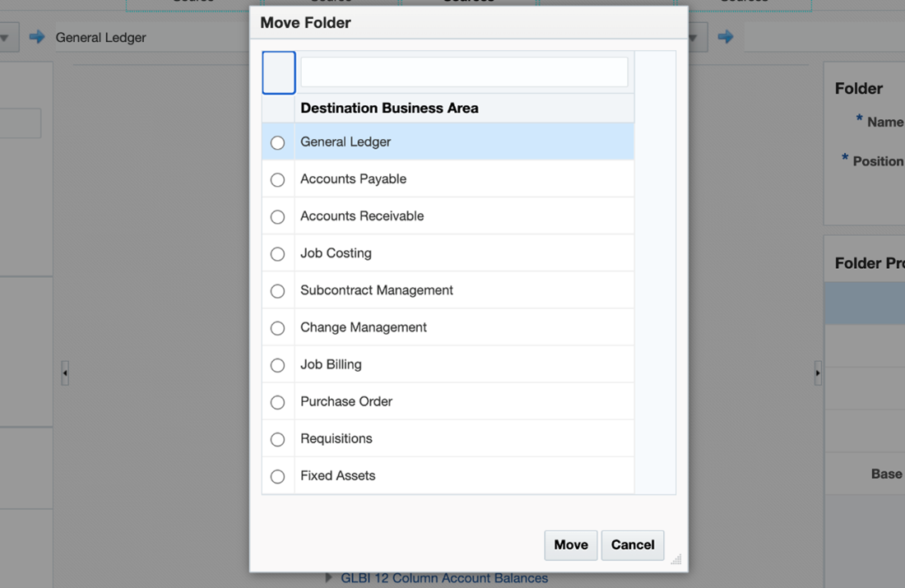
Task: Click the blue arrow right of dialog
Action: (x=726, y=37)
